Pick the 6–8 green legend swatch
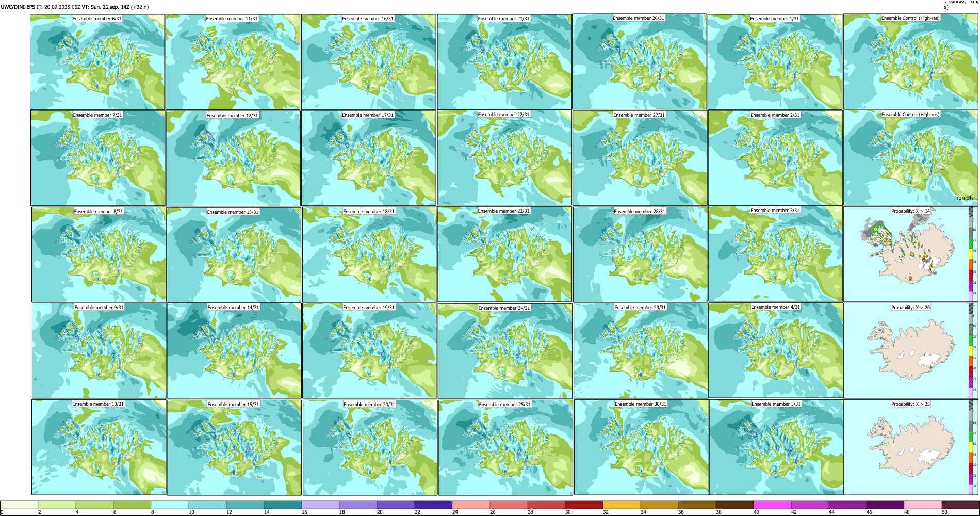The image size is (980, 516). 132,505
